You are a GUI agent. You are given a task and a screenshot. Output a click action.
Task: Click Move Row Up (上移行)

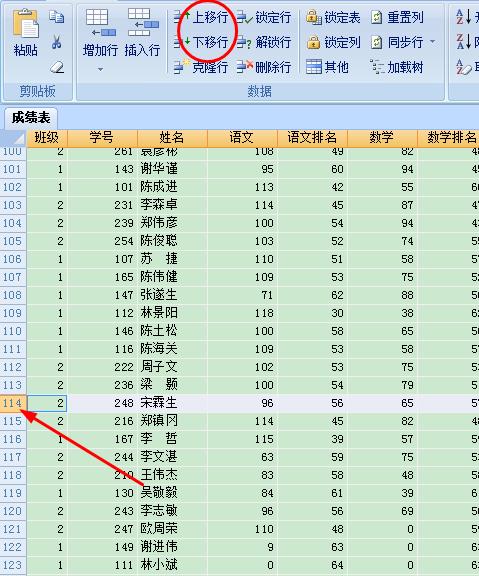pos(201,17)
